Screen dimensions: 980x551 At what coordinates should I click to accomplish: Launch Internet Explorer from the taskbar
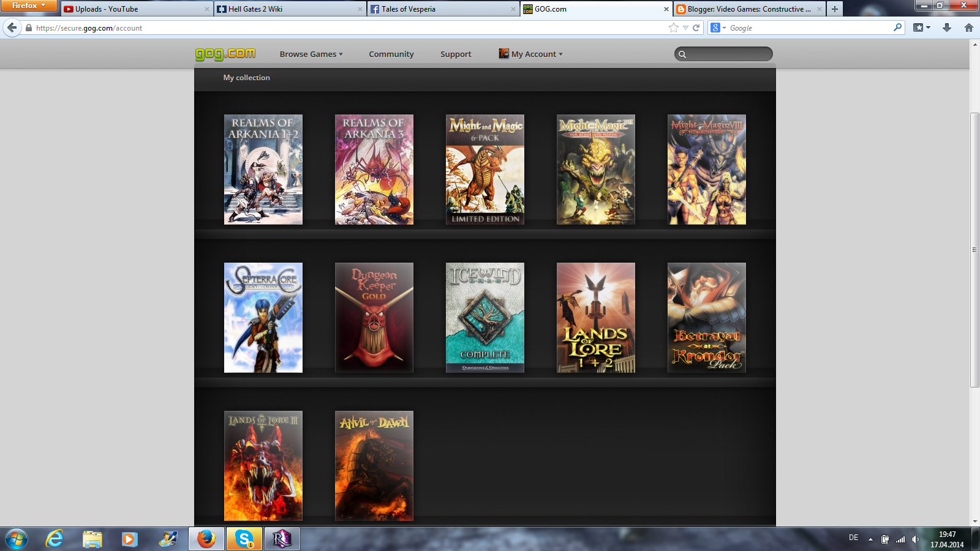55,539
